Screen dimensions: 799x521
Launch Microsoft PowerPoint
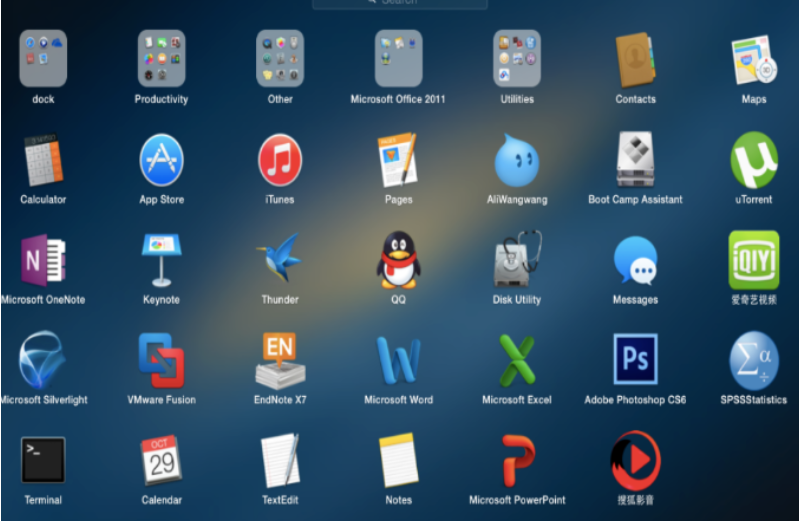(517, 460)
